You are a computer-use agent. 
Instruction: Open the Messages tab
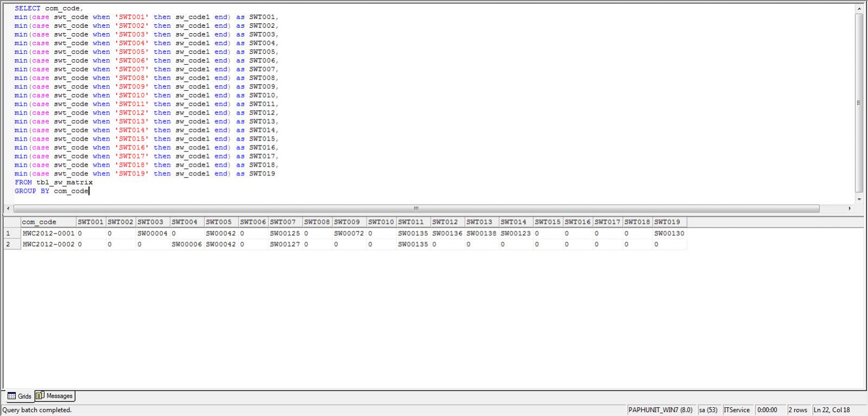[55, 396]
